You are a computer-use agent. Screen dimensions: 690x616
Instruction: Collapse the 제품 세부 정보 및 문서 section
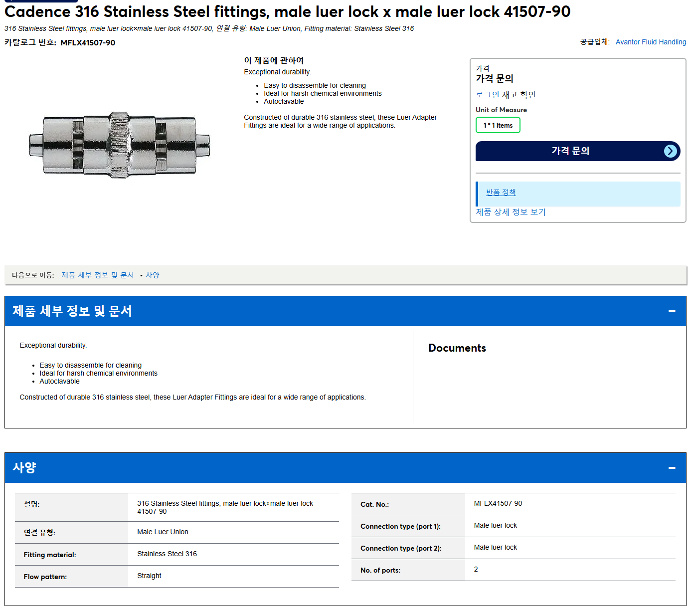[x=672, y=311]
